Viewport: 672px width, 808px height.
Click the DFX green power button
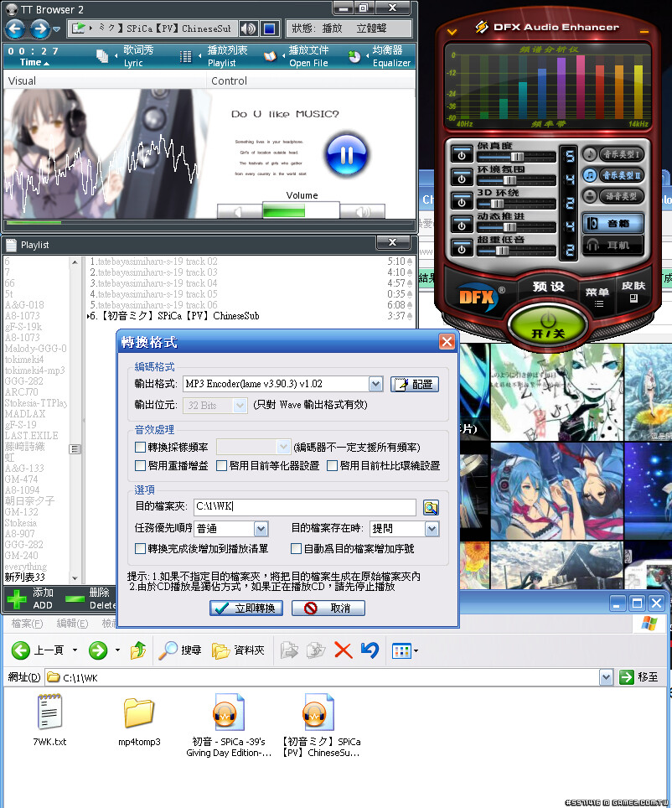point(545,324)
